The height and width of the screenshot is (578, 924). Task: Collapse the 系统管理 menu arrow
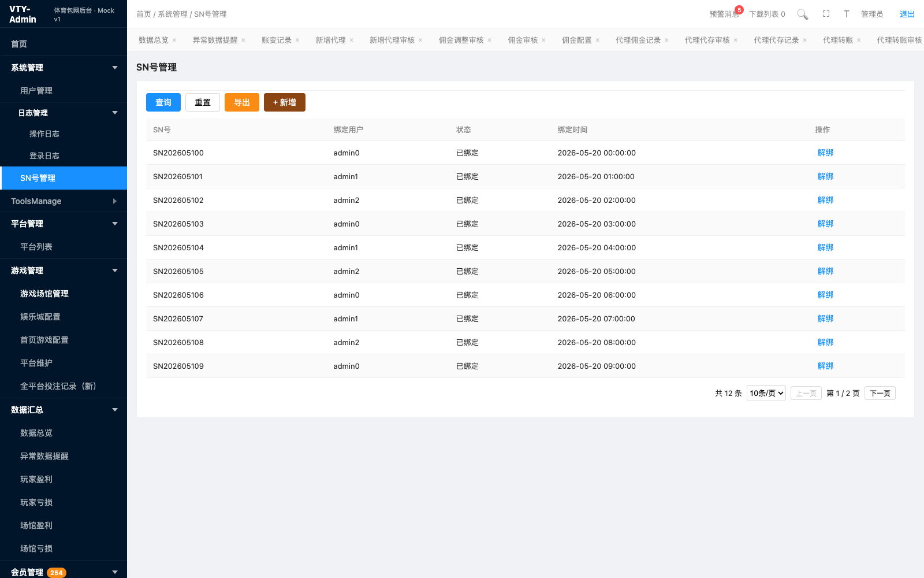pyautogui.click(x=115, y=68)
